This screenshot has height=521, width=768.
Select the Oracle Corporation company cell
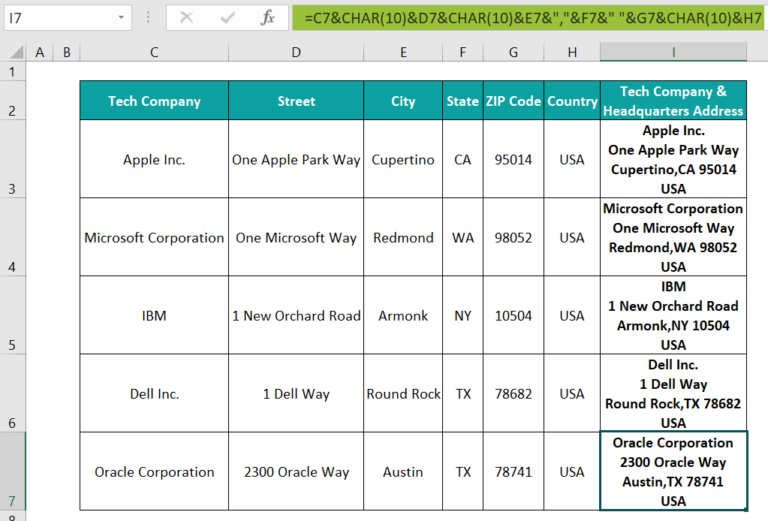[x=154, y=472]
